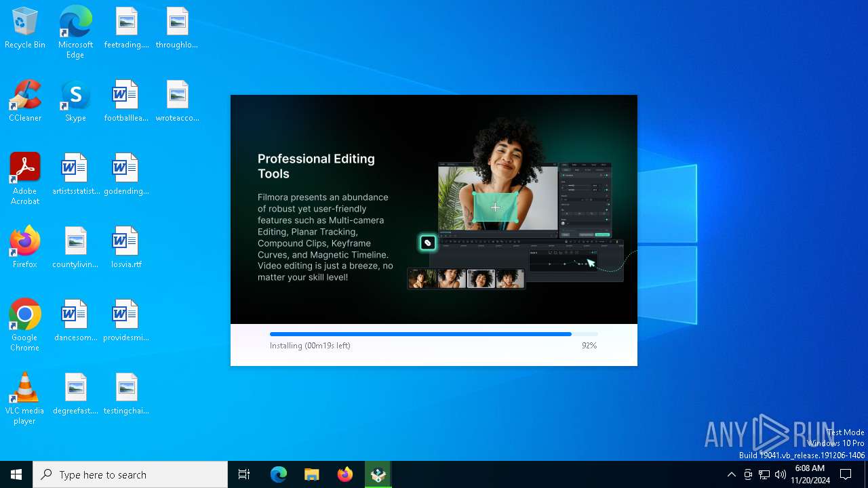This screenshot has width=868, height=488.
Task: Select countylivin image file icon
Action: point(75,248)
